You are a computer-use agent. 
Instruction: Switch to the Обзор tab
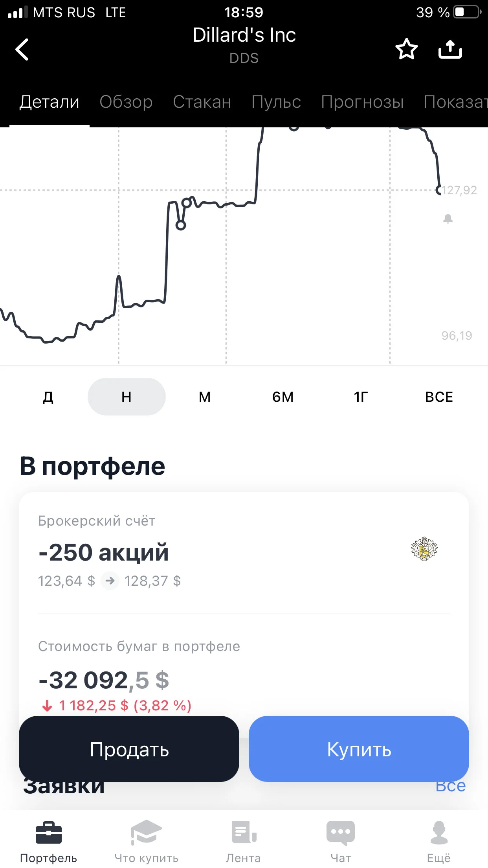(126, 102)
